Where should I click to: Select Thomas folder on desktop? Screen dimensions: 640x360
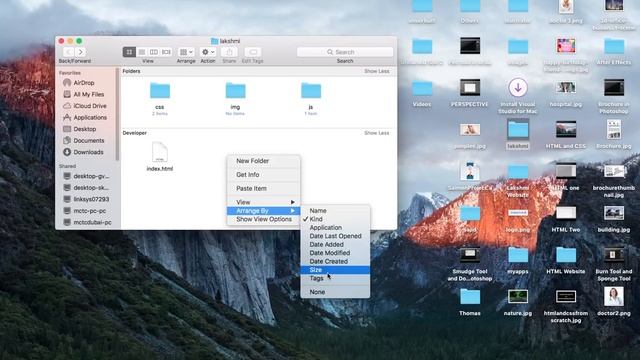pos(470,297)
